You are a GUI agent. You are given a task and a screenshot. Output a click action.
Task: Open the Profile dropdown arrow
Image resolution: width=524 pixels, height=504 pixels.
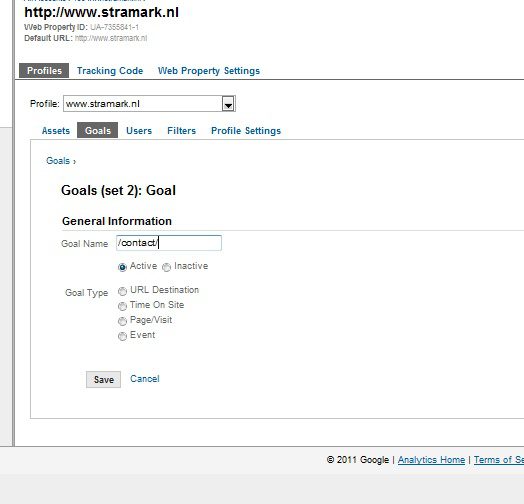(228, 104)
